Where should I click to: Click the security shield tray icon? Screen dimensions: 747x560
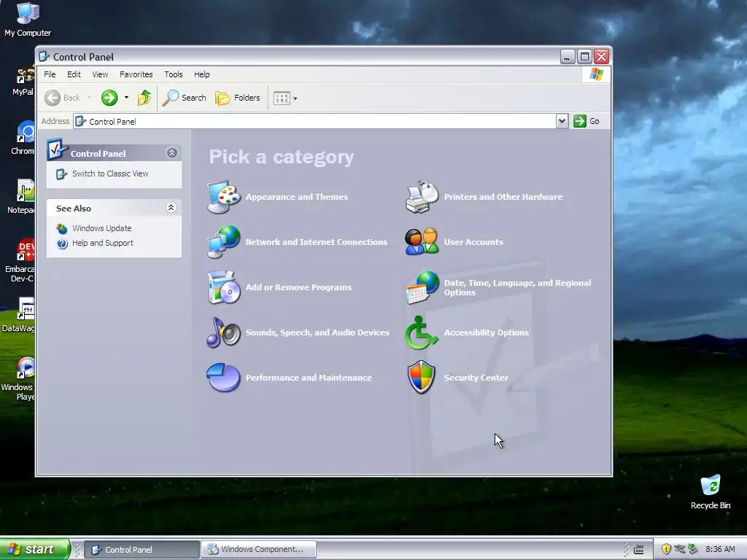666,549
